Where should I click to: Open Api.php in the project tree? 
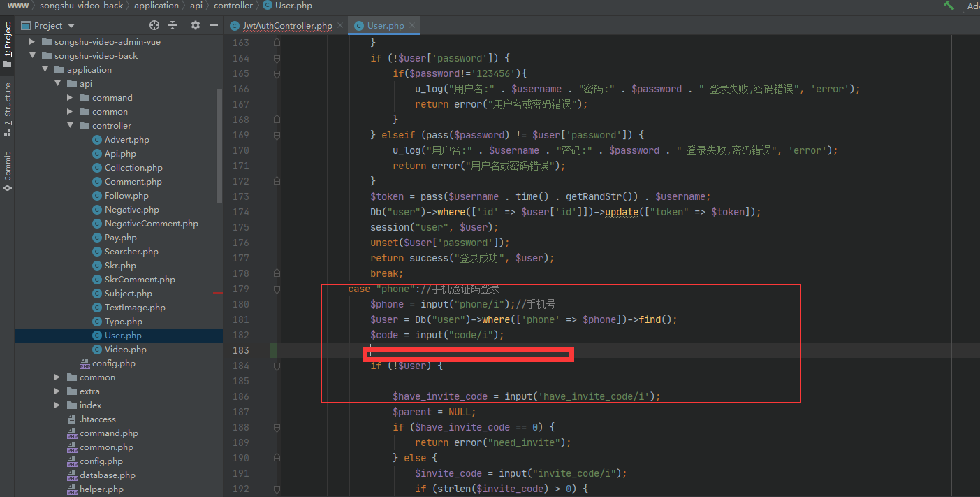[x=120, y=154]
